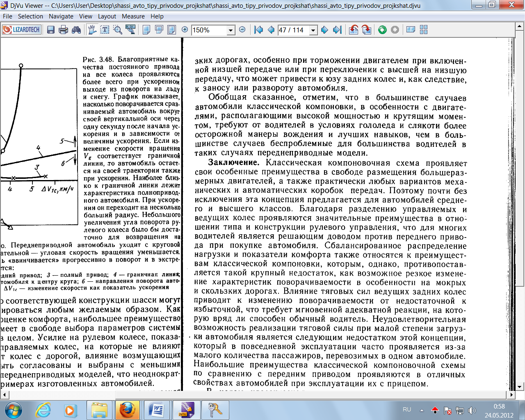The height and width of the screenshot is (420, 525).
Task: Open the Help menu
Action: click(x=157, y=16)
